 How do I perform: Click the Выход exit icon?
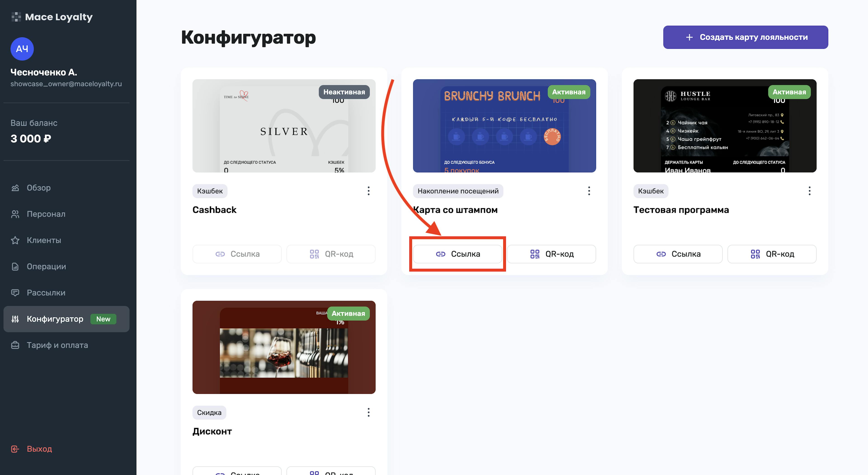15,449
